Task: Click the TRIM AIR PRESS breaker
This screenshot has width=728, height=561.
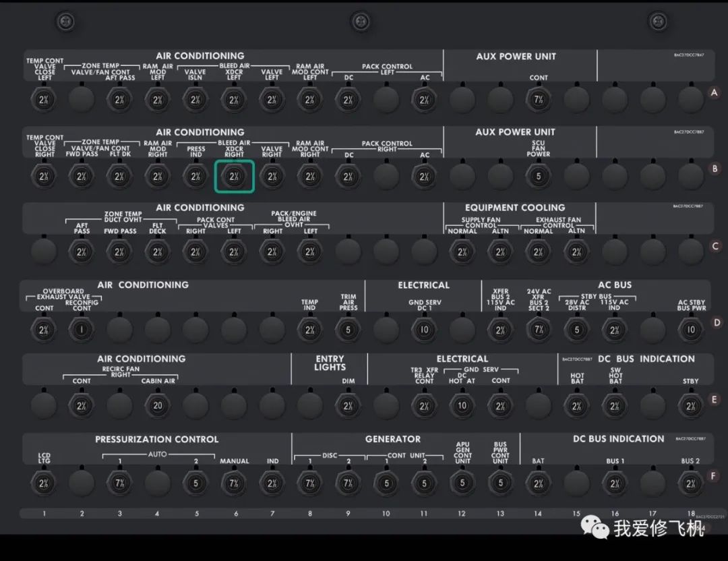Action: point(348,330)
